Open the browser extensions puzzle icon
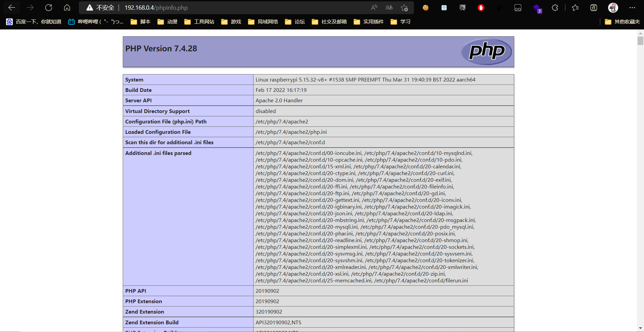Image resolution: width=644 pixels, height=332 pixels. pos(555,8)
